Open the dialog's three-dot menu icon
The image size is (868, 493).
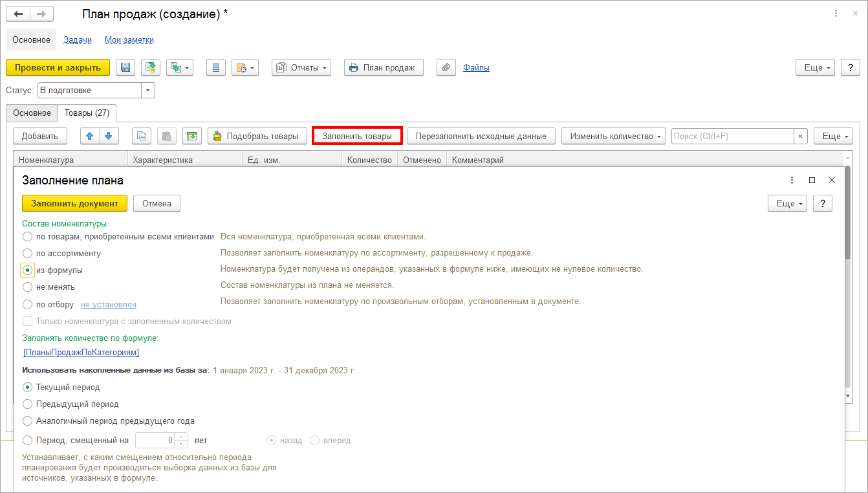point(792,180)
